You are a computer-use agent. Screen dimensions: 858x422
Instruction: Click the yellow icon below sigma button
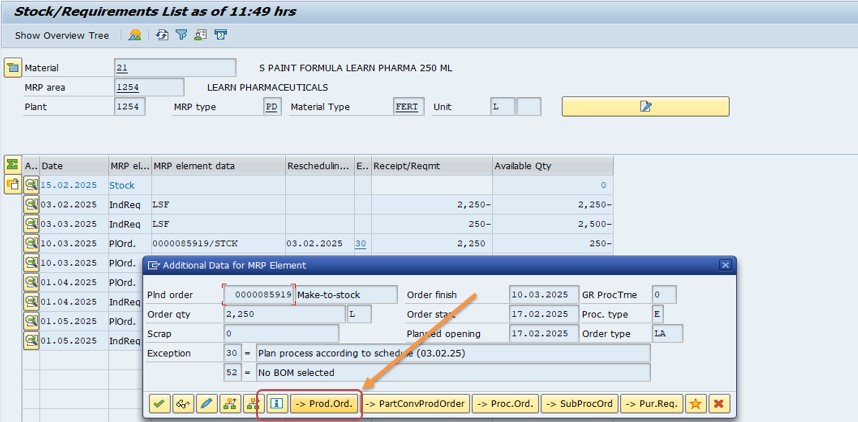point(13,185)
